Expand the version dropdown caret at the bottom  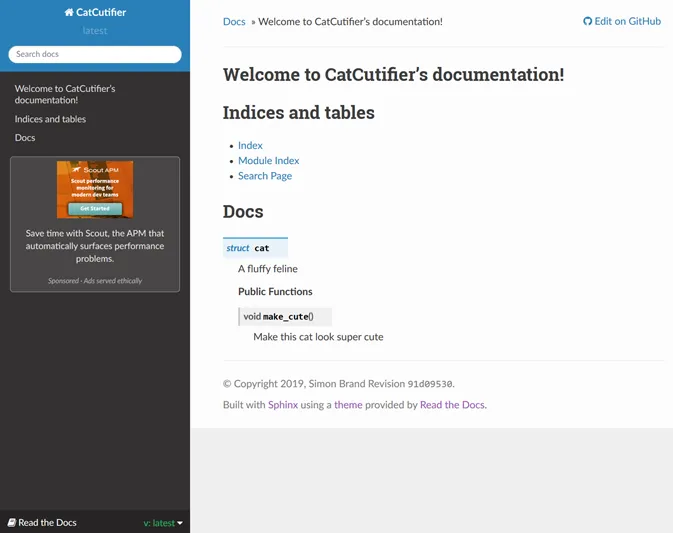coord(180,523)
